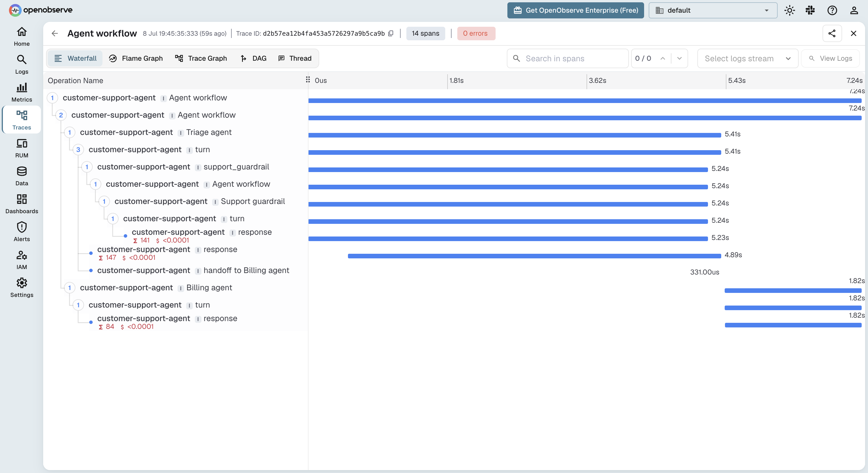This screenshot has height=473, width=868.
Task: Toggle the light/dark theme icon
Action: point(789,10)
